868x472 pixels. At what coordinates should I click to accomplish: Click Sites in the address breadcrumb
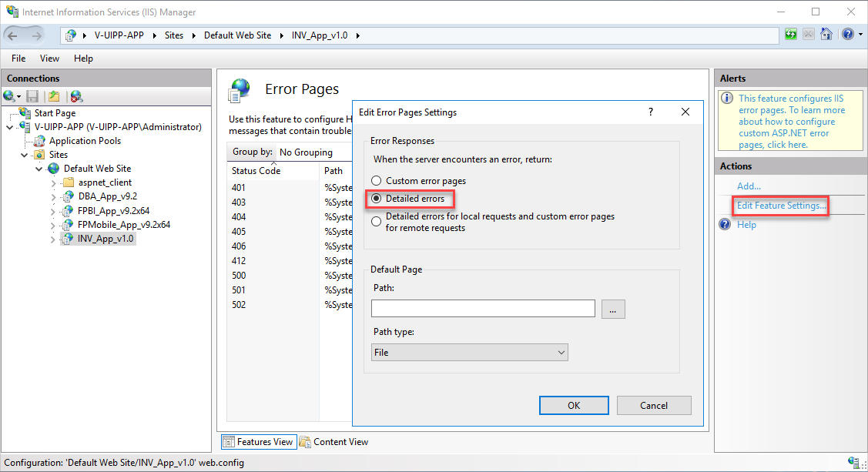click(x=174, y=35)
